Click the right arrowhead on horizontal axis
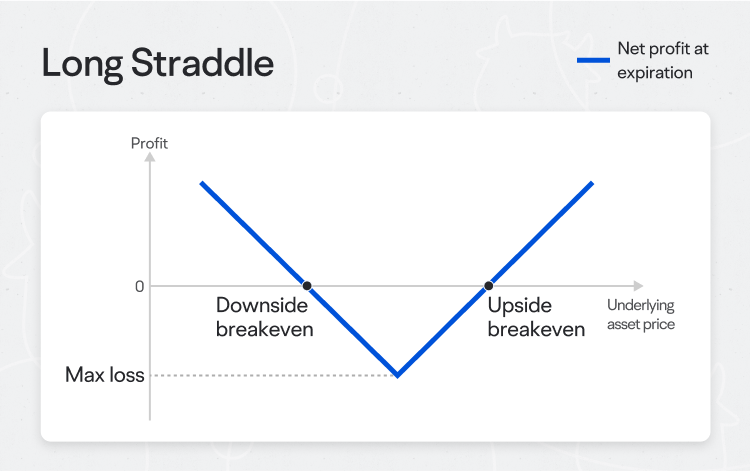Image resolution: width=750 pixels, height=471 pixels. tap(638, 286)
